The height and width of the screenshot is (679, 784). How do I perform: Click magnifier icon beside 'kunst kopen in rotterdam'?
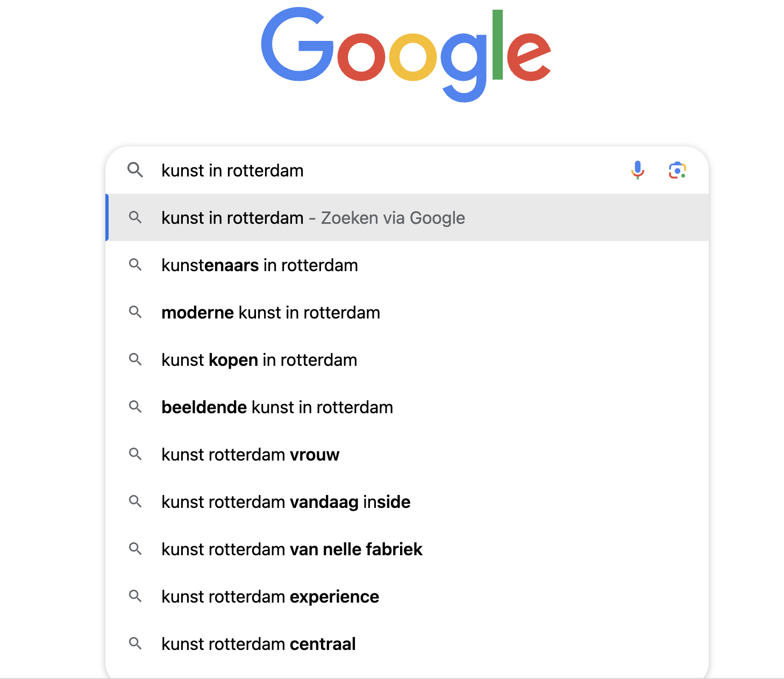[135, 359]
